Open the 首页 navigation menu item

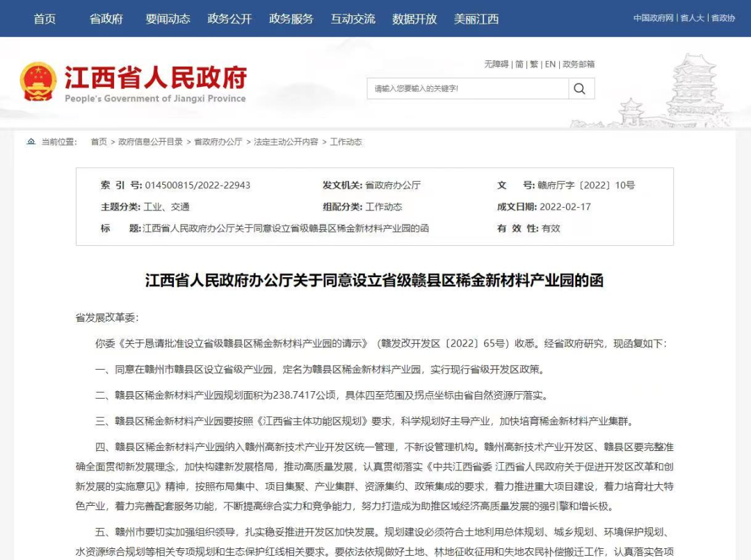pos(45,19)
